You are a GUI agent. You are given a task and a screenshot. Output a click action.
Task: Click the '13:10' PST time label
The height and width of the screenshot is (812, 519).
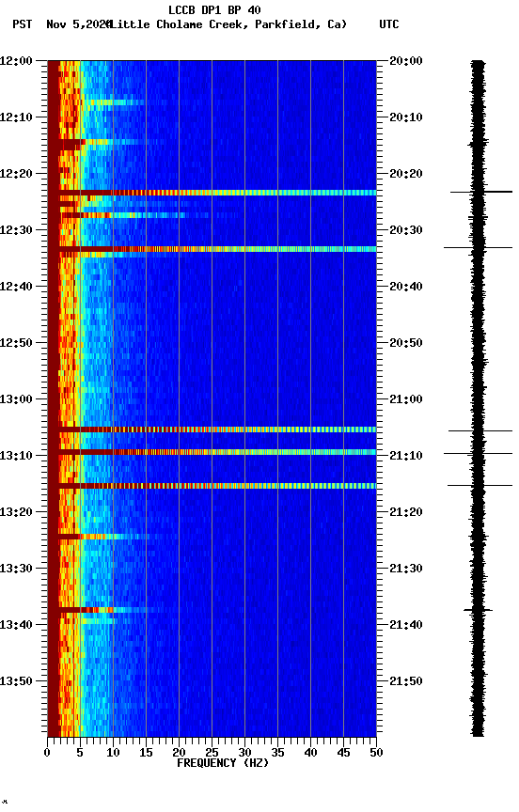pyautogui.click(x=16, y=456)
